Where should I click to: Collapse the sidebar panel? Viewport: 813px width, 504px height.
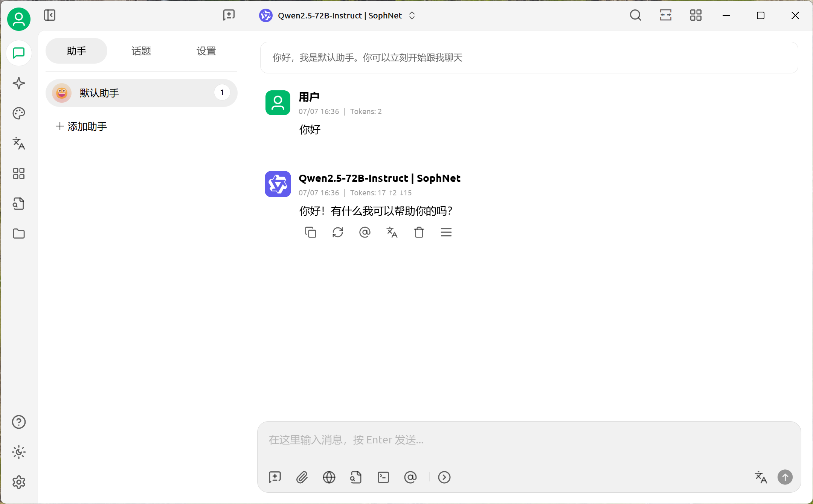point(50,15)
